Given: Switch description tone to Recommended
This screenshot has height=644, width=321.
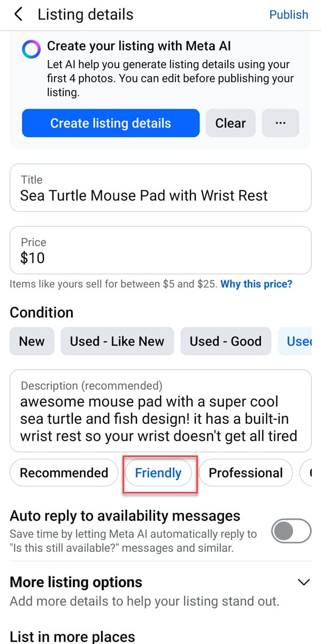Looking at the screenshot, I should (64, 473).
